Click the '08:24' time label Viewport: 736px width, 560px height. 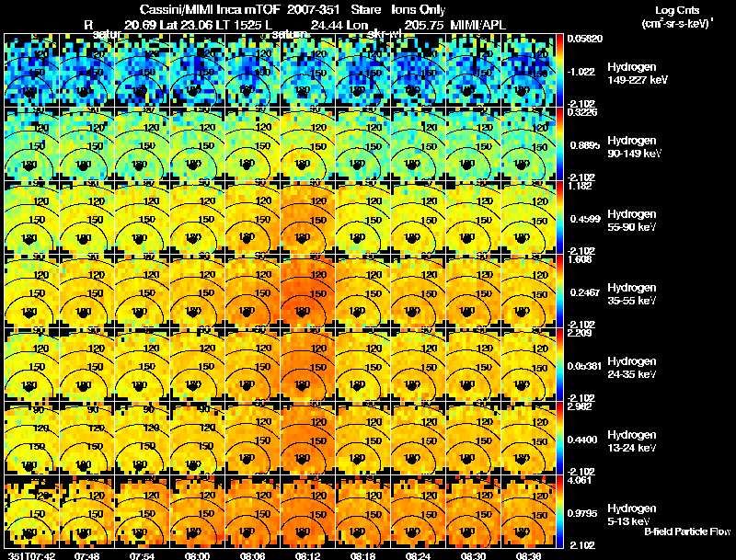click(419, 555)
